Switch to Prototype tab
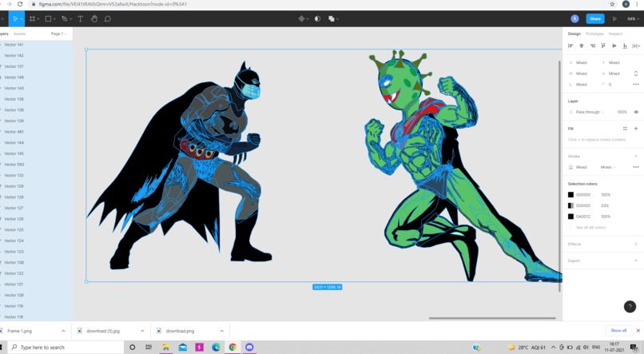Viewport: 644px width, 354px height. click(594, 34)
